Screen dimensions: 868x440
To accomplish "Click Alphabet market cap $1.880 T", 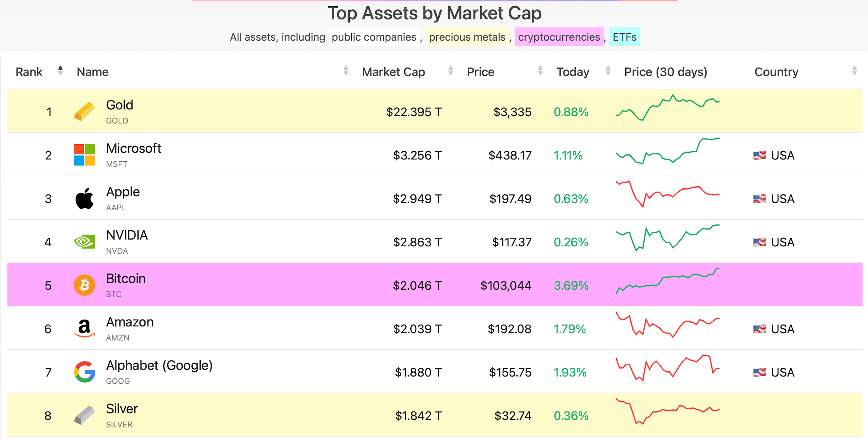I will point(418,372).
